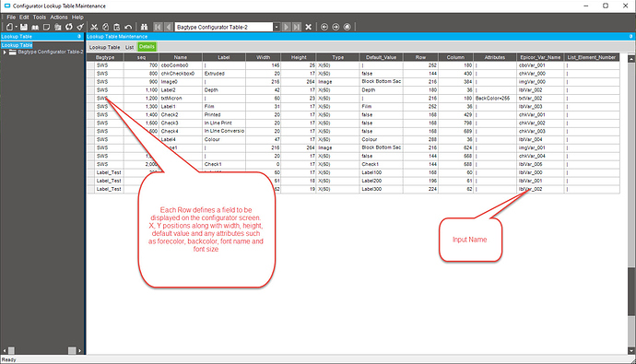
Task: Go to previous record navigation icon
Action: coord(169,27)
